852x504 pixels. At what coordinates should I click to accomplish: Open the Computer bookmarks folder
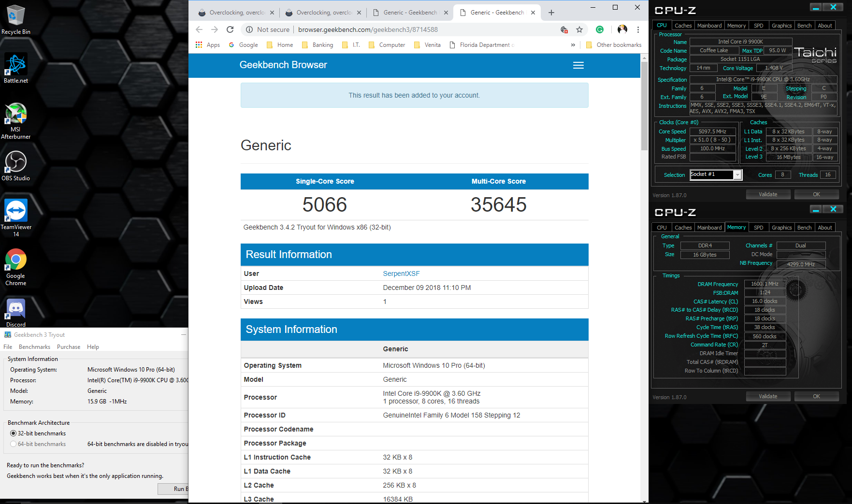click(387, 45)
